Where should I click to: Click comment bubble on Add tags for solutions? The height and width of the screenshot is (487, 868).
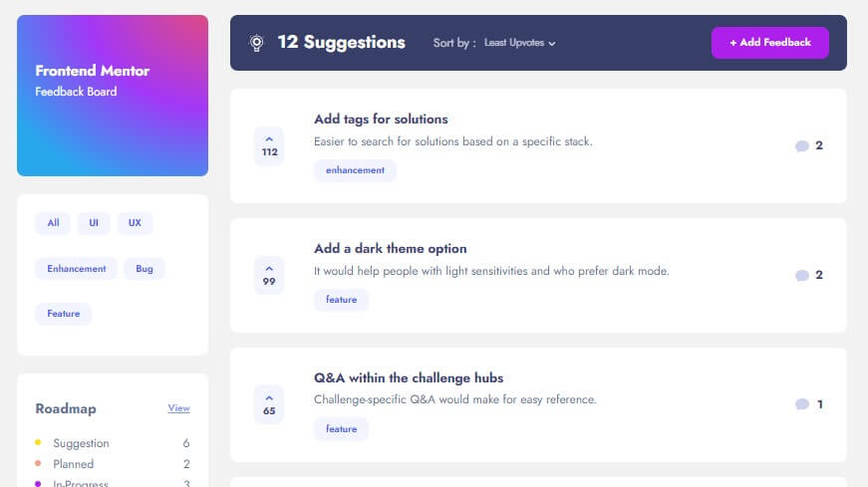(801, 146)
